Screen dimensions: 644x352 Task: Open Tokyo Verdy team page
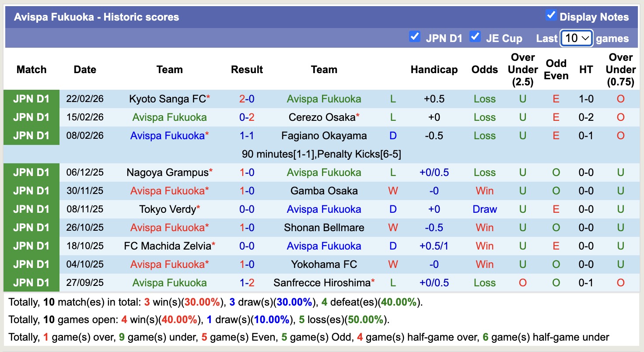(167, 209)
